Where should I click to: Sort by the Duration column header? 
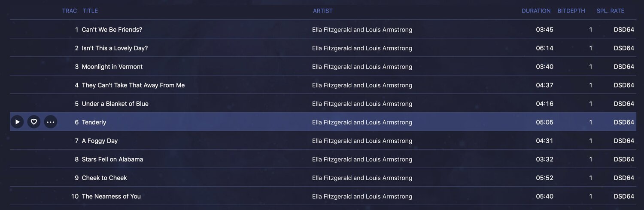coord(536,11)
